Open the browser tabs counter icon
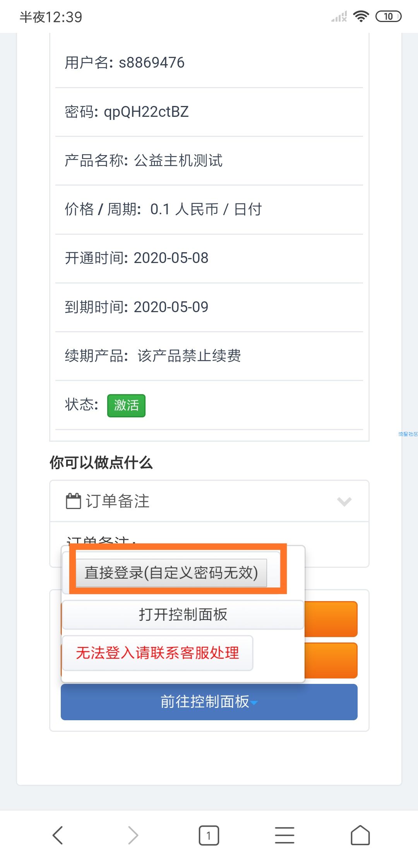Screen dimensions: 418x868 [209, 835]
